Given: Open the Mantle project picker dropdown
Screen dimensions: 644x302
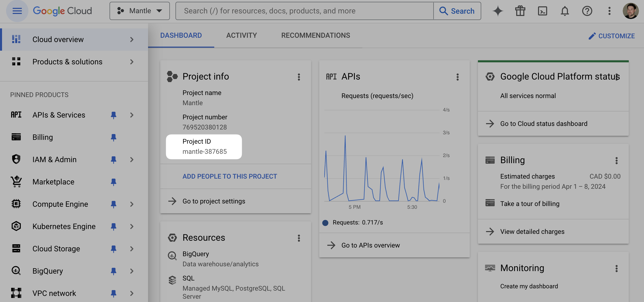Looking at the screenshot, I should pos(139,11).
